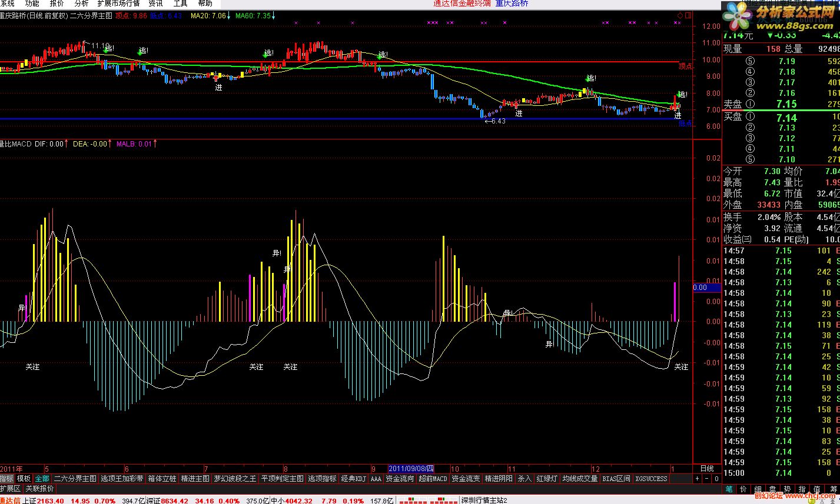Open the 细 detail tab in the quote panel
The height and width of the screenshot is (504, 840).
[758, 489]
